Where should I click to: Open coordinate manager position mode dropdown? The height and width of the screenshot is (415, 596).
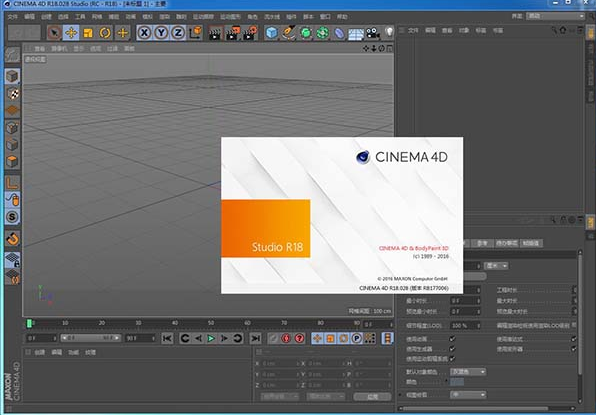pyautogui.click(x=280, y=397)
